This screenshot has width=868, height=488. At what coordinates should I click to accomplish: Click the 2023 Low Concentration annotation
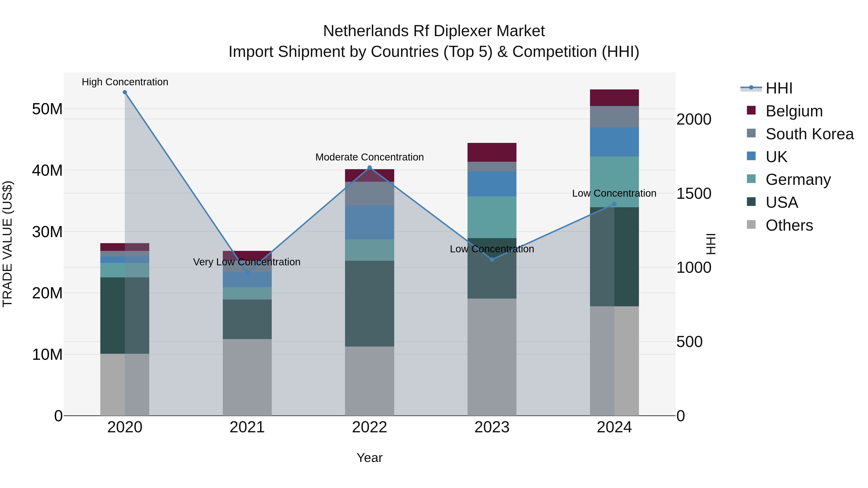click(x=492, y=249)
